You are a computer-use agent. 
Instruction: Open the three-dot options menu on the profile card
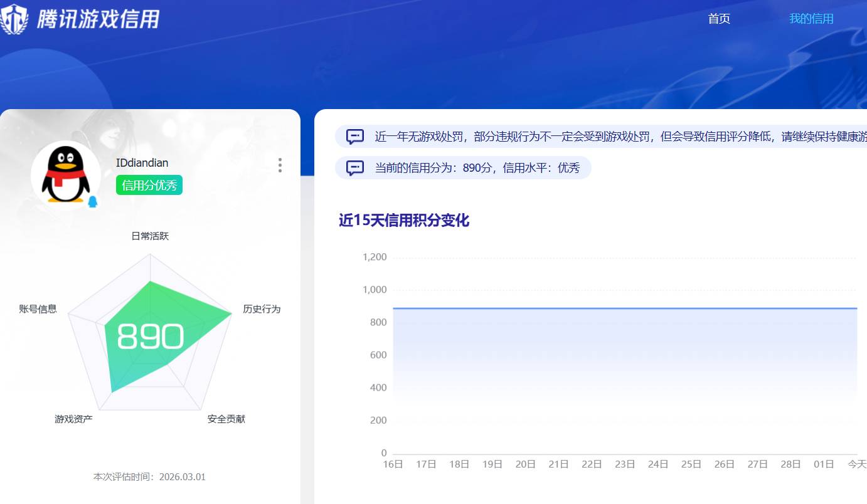279,165
